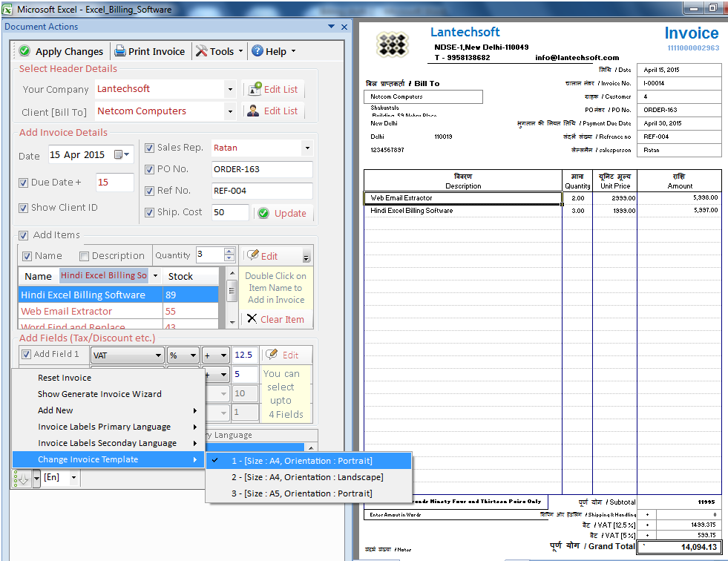Toggle the Add Items checkbox

tap(23, 235)
